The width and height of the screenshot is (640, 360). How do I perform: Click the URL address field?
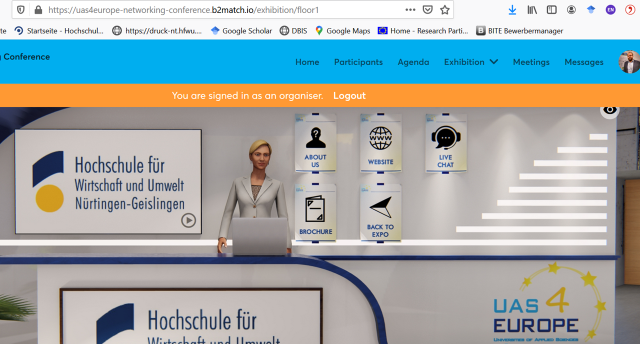[224, 10]
